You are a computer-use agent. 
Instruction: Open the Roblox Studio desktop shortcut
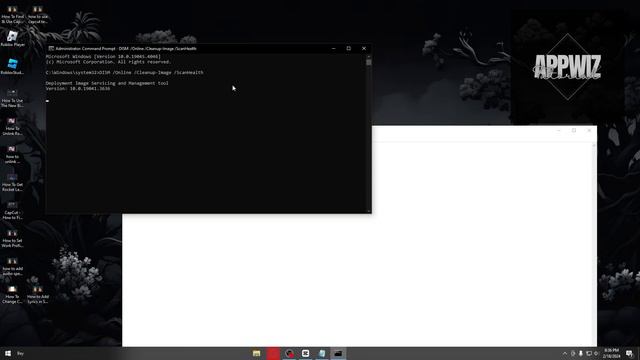click(12, 67)
